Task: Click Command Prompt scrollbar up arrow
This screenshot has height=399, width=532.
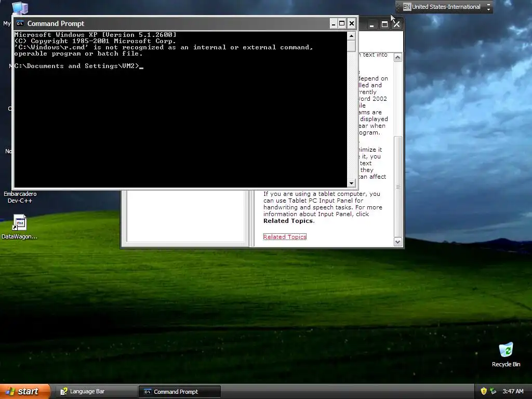Action: [x=351, y=36]
